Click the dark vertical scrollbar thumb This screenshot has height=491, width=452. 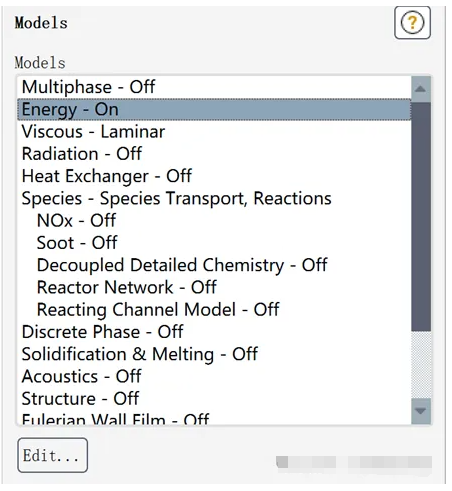tap(421, 217)
